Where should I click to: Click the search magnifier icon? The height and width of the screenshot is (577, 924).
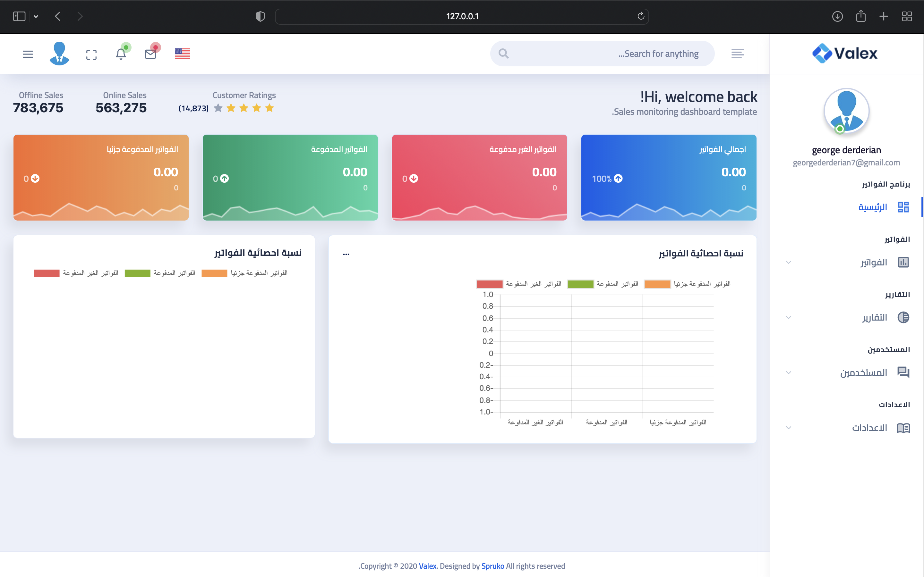(504, 54)
